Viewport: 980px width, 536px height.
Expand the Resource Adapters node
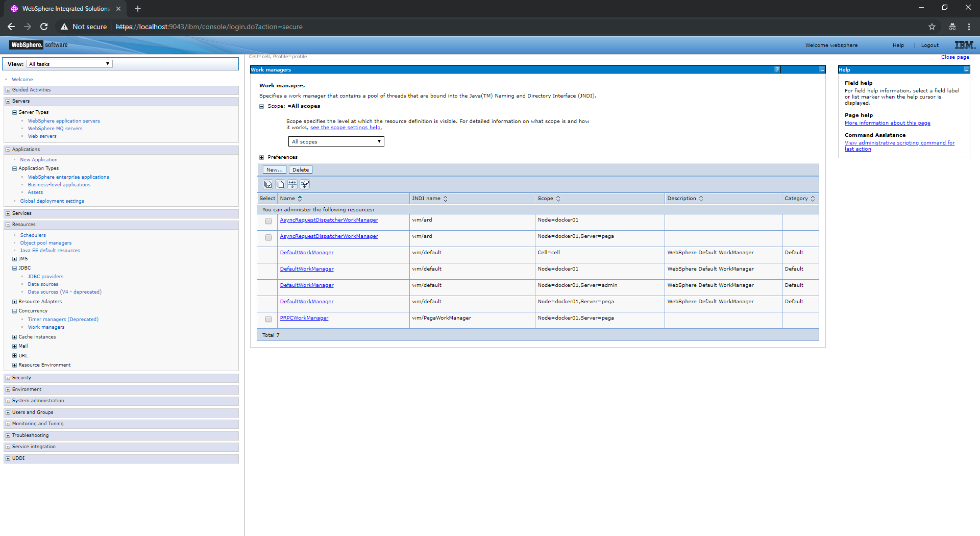click(14, 302)
